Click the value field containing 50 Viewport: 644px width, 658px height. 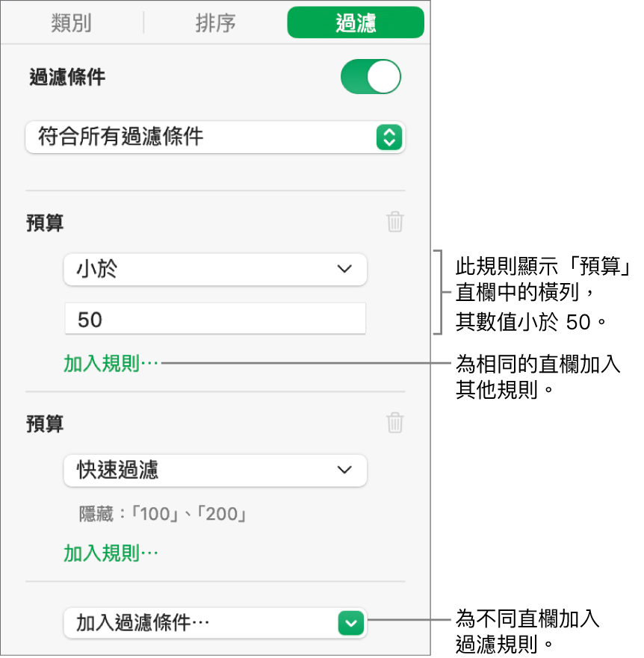pyautogui.click(x=215, y=320)
